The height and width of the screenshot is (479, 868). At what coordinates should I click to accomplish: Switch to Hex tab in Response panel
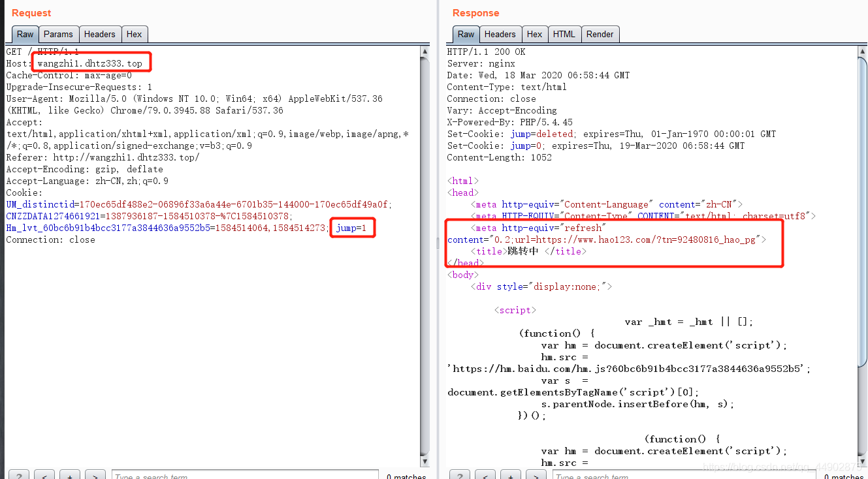[535, 34]
